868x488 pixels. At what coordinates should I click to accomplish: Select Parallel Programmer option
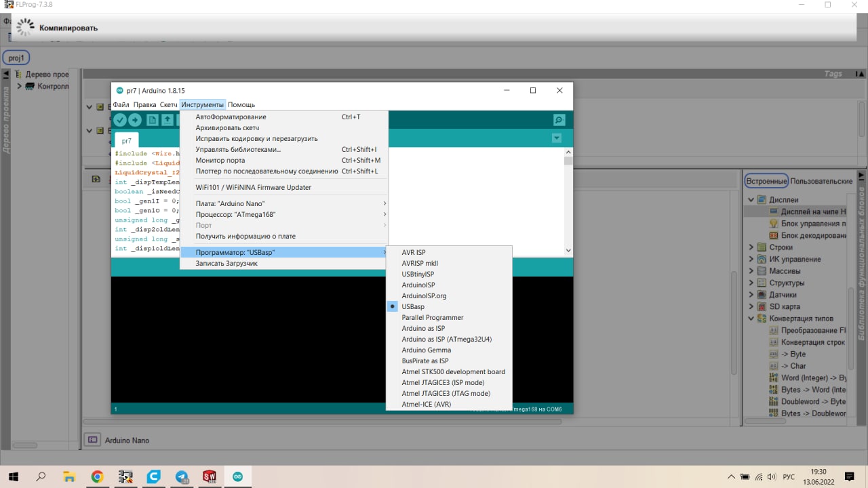[448, 317]
